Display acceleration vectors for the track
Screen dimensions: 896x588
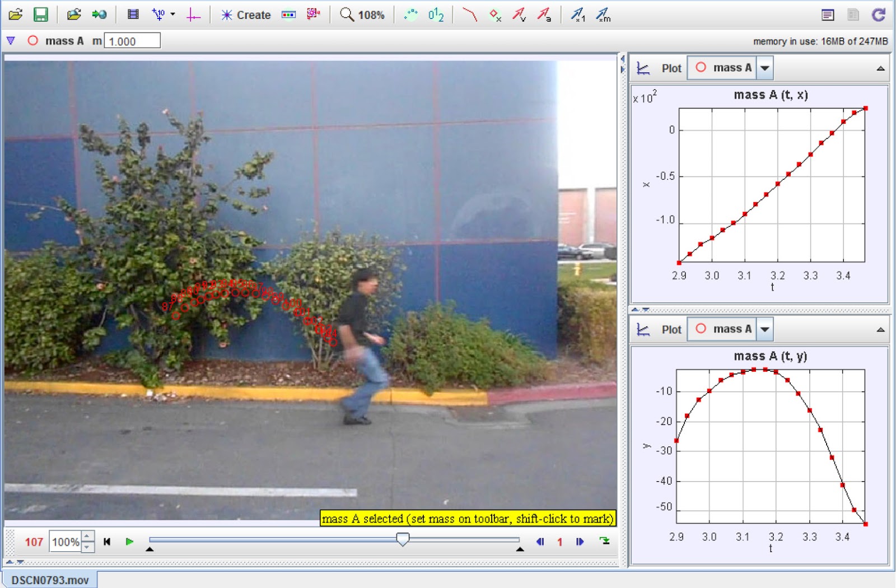tap(545, 15)
